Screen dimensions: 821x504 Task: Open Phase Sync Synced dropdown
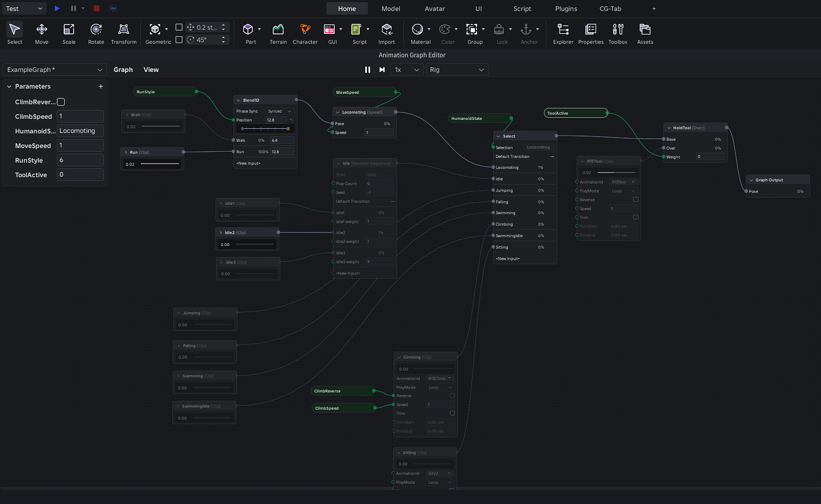pos(280,111)
